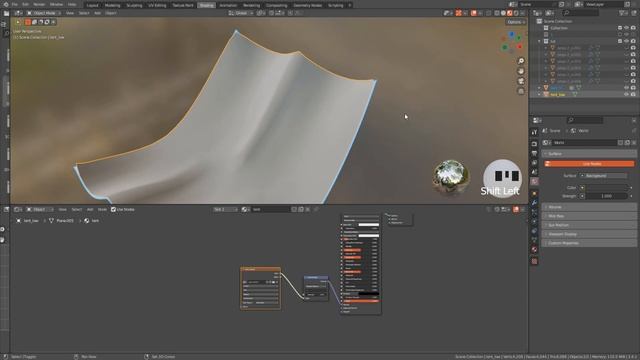Image resolution: width=640 pixels, height=360 pixels.
Task: Click the outliner search field
Action: point(580,13)
